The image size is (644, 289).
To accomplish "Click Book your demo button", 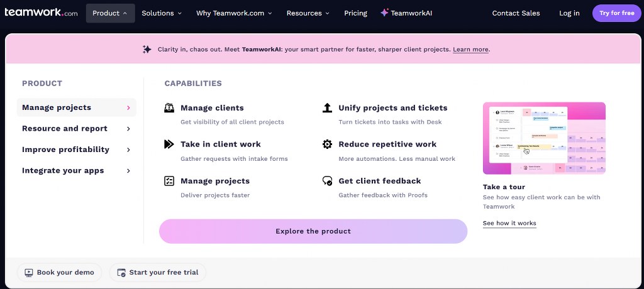I will point(59,272).
